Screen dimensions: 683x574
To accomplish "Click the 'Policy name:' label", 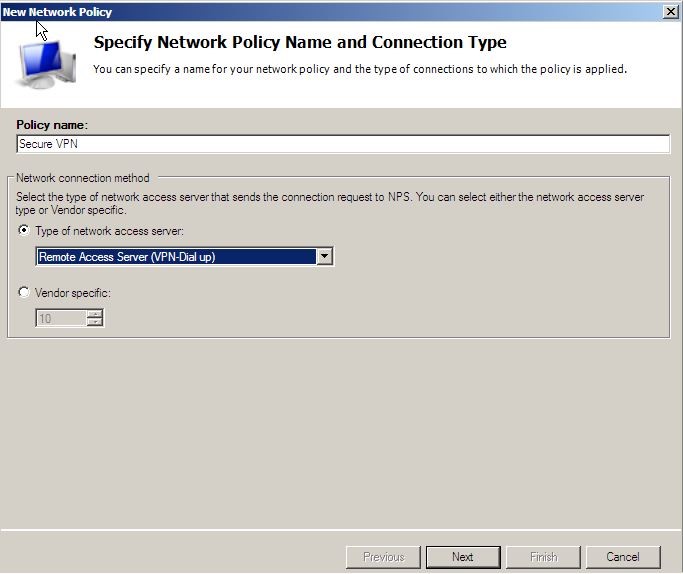I will click(x=52, y=125).
